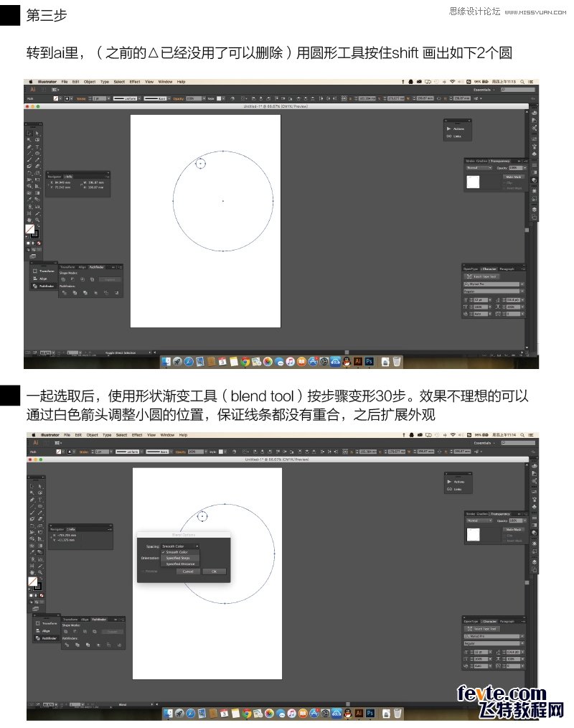Open Photoshop from the second screenshot's dock
The height and width of the screenshot is (728, 574).
tap(370, 713)
